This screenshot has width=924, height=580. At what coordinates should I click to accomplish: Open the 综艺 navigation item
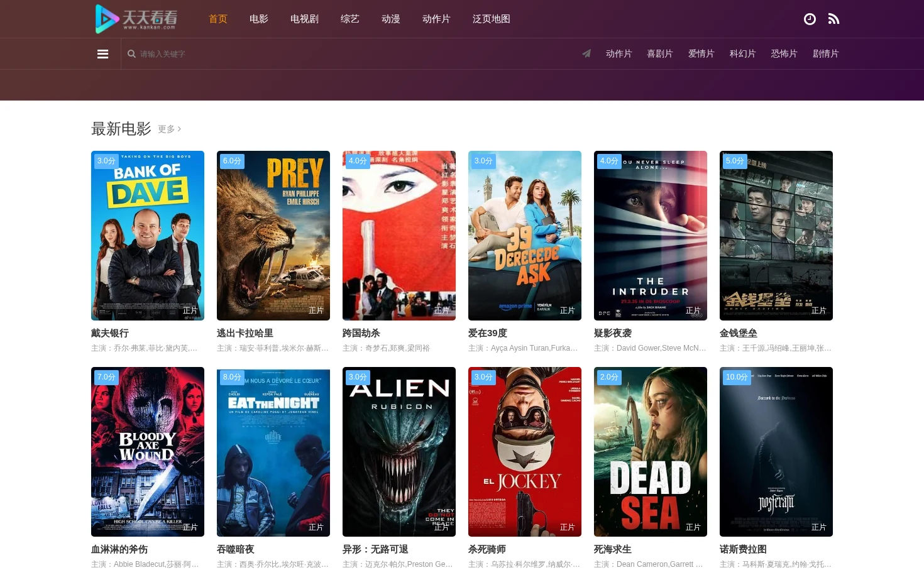click(x=350, y=19)
